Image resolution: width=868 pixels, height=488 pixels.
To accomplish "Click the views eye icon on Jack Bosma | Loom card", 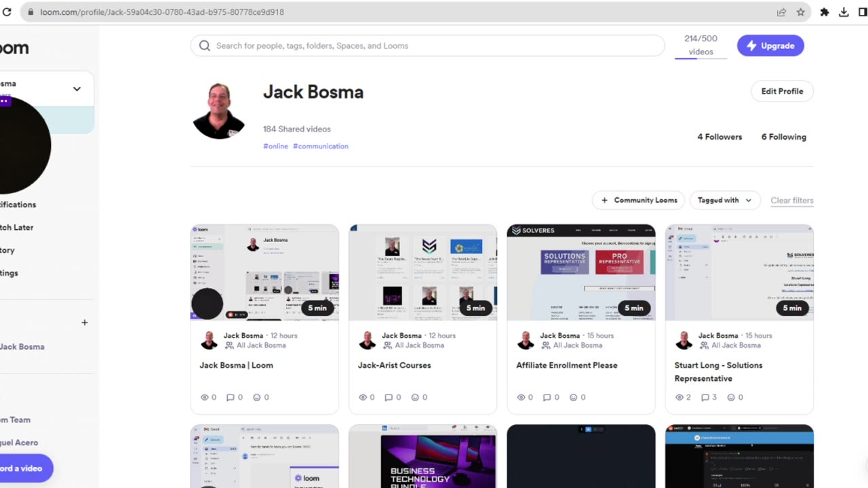I will click(x=205, y=397).
